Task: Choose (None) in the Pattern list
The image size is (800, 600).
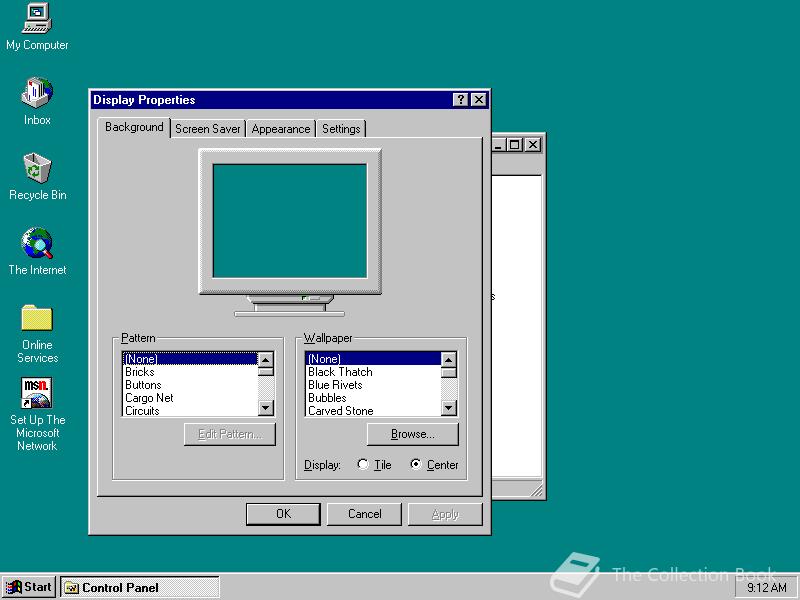Action: pos(190,359)
